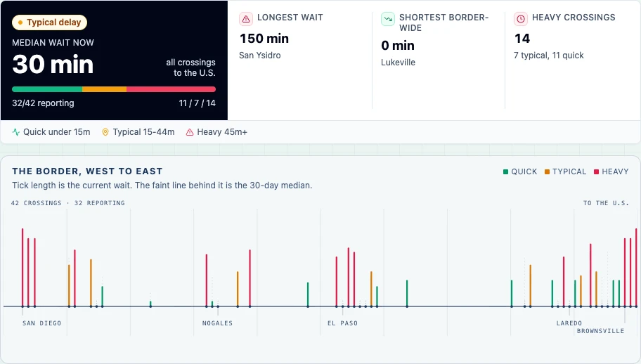Viewport: 641px width, 364px height.
Task: Click the orange segment of the median wait bar
Action: point(104,89)
